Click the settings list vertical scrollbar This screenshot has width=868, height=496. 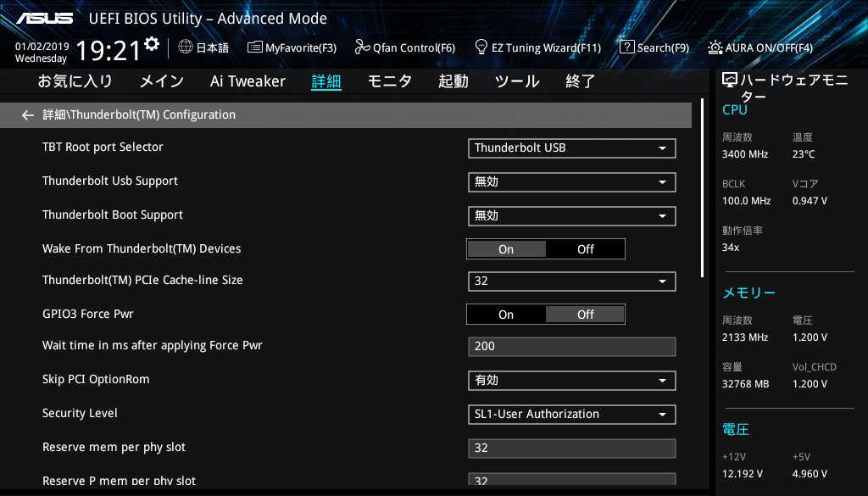[x=702, y=188]
